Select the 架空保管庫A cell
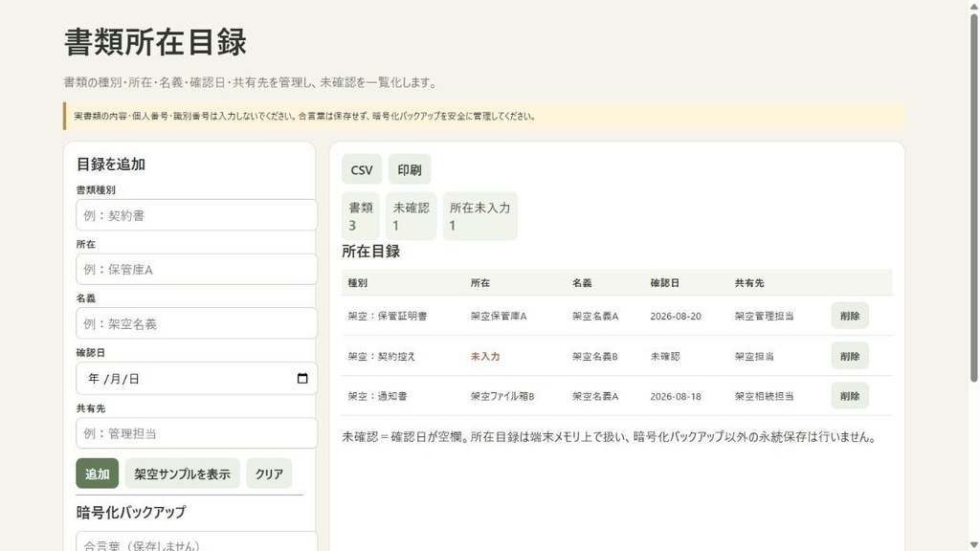Screen dimensions: 980x551 tap(499, 316)
